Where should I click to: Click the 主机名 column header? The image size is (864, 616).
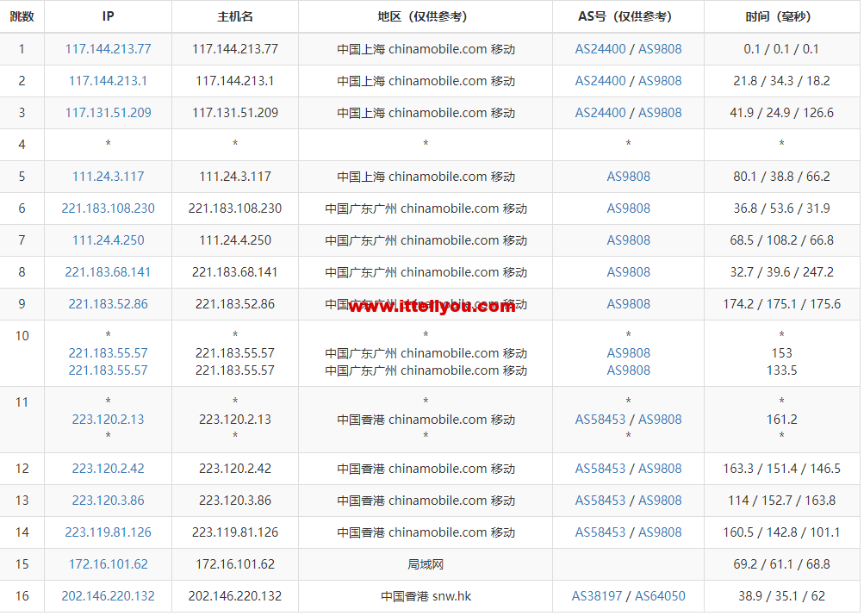tap(235, 16)
